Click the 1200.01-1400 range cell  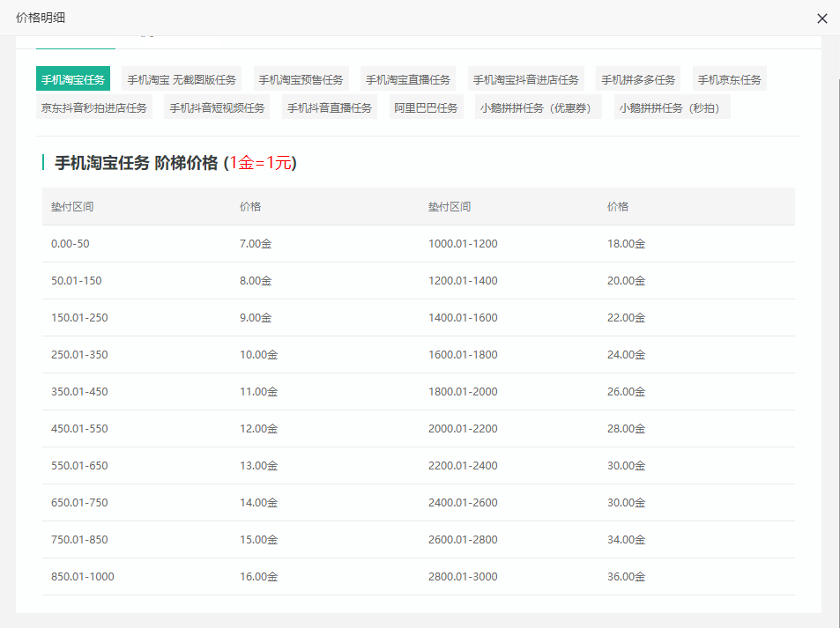pos(463,281)
